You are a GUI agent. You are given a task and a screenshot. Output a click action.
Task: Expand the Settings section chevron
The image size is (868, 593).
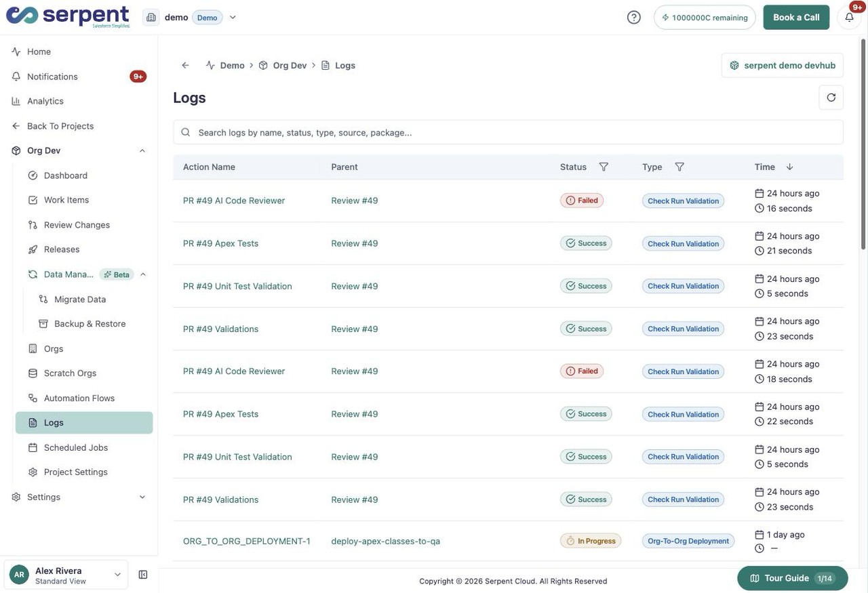click(x=142, y=497)
